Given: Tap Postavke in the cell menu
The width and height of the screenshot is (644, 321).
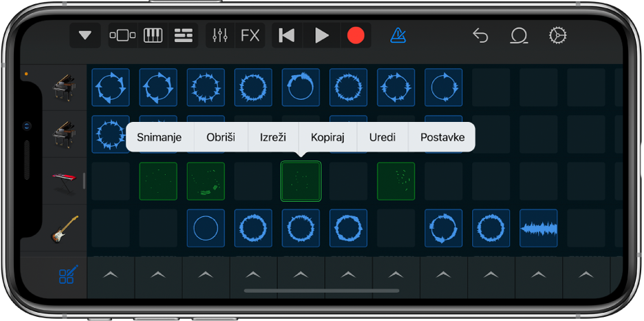Looking at the screenshot, I should [442, 137].
